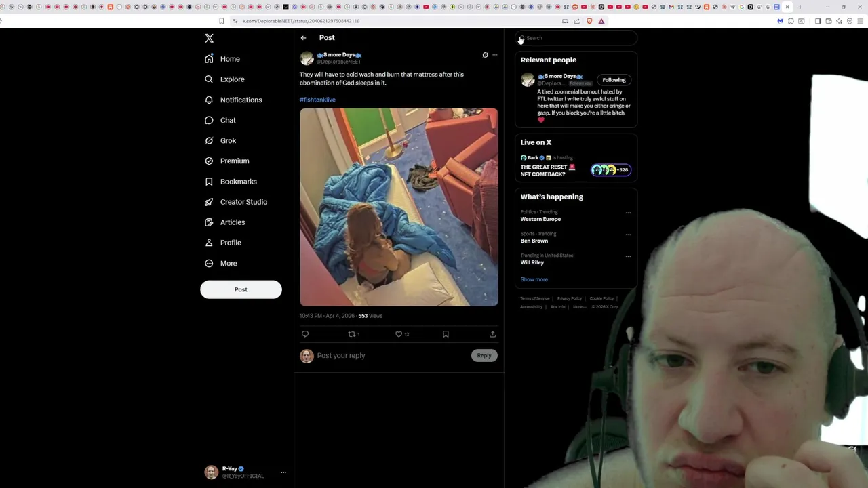Expand the footer More dots
The image size is (868, 488).
[580, 307]
